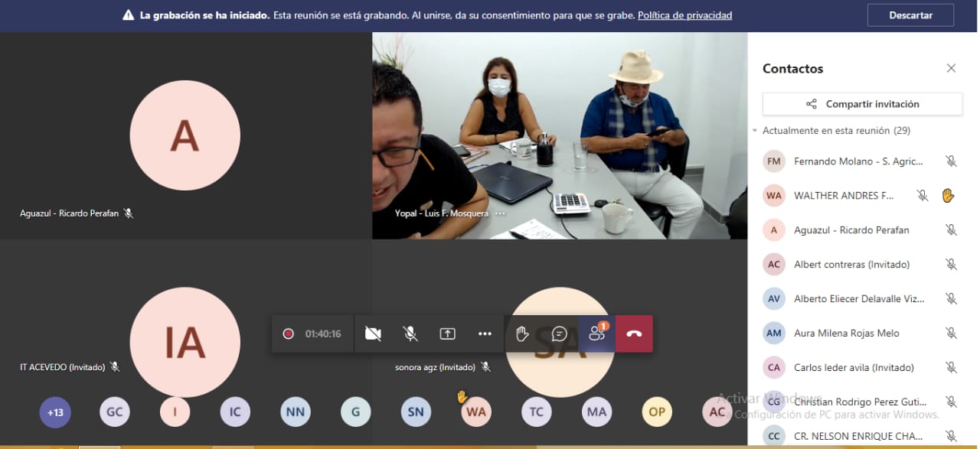Click GC participant avatar in bottom strip
The image size is (980, 449).
(x=115, y=412)
